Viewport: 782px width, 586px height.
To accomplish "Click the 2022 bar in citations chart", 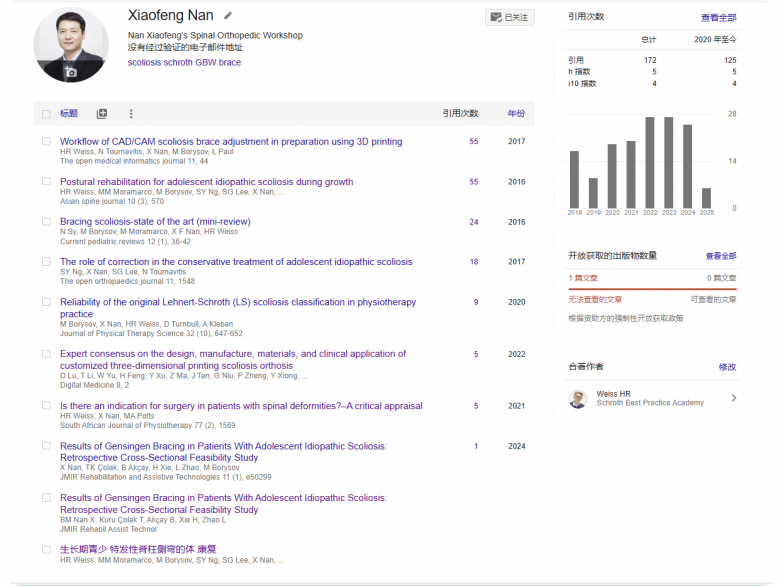I will tap(650, 162).
